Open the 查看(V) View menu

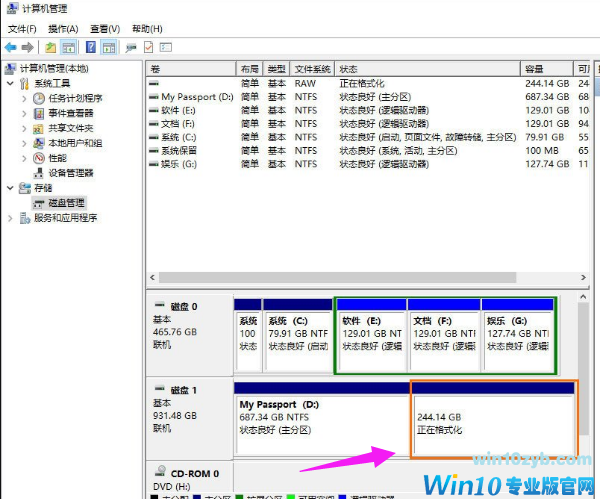coord(105,29)
